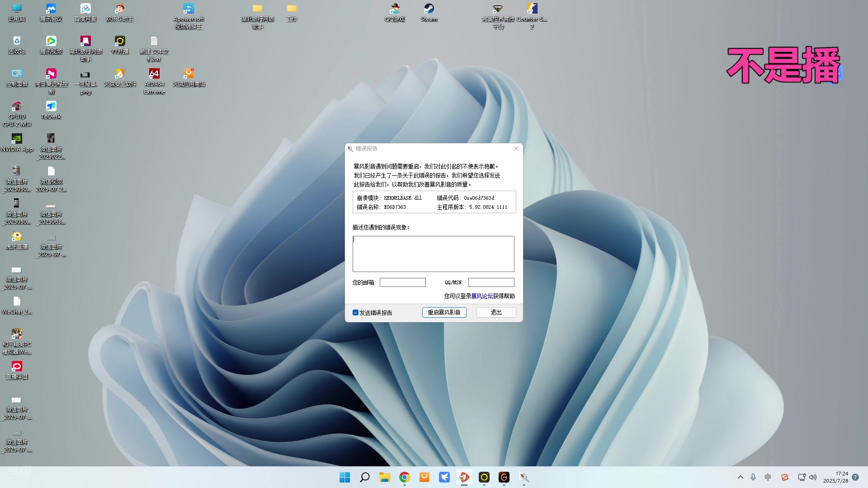The image size is (868, 488).
Task: Open 湖北银行网银助手 folder icon at top
Action: pos(257,16)
